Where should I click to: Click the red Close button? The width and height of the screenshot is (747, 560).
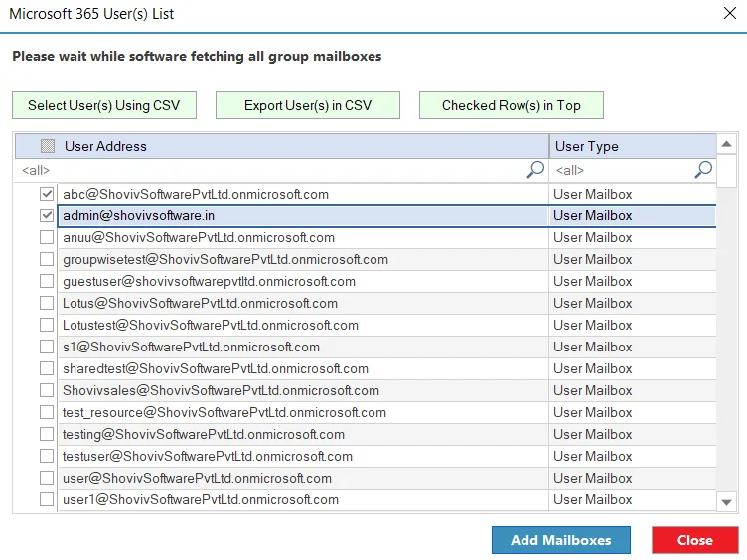pos(695,540)
